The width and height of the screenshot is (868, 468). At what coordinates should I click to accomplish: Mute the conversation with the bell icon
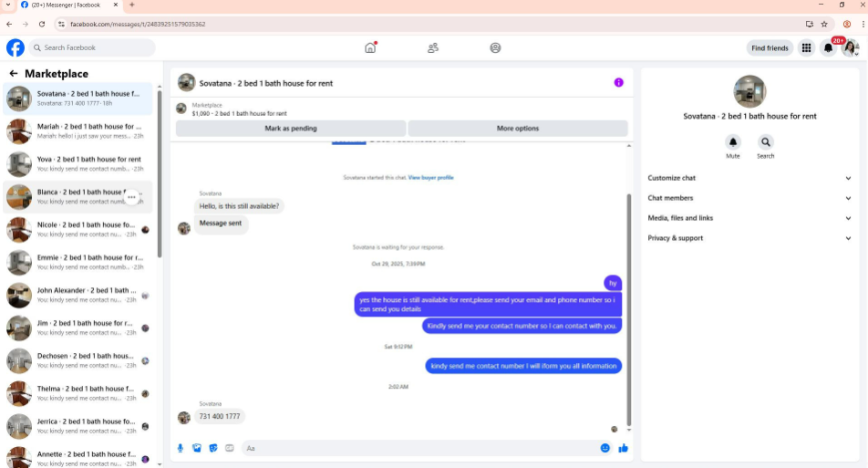tap(733, 142)
